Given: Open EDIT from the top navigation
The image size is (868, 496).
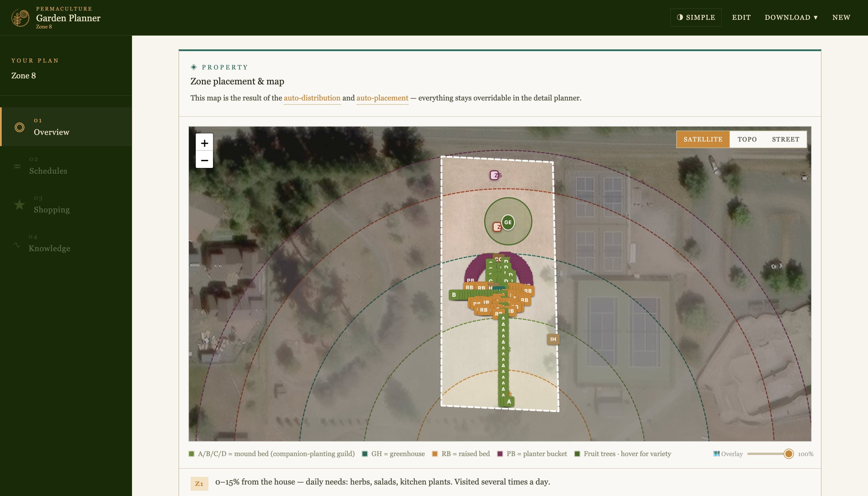Looking at the screenshot, I should [x=741, y=18].
